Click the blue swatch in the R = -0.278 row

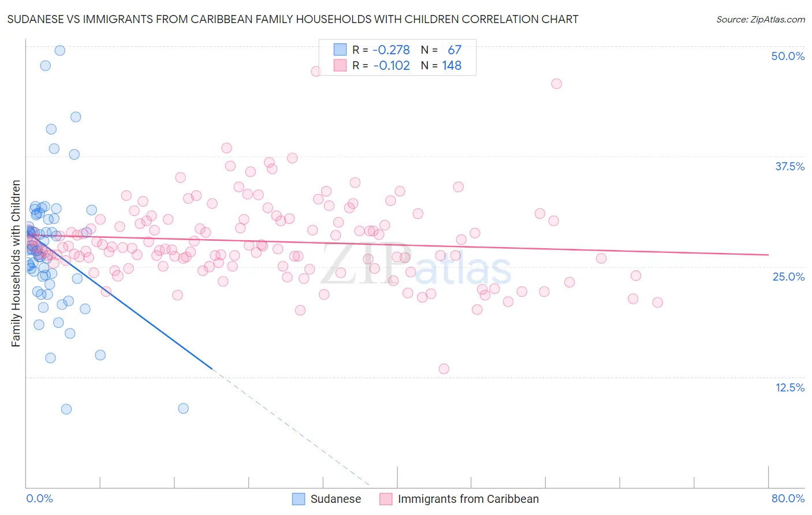coord(340,50)
